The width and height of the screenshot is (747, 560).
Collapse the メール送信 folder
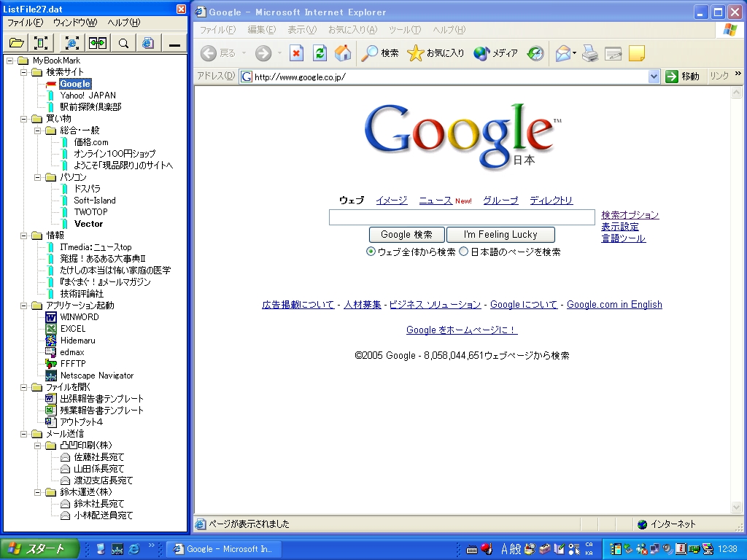(24, 434)
